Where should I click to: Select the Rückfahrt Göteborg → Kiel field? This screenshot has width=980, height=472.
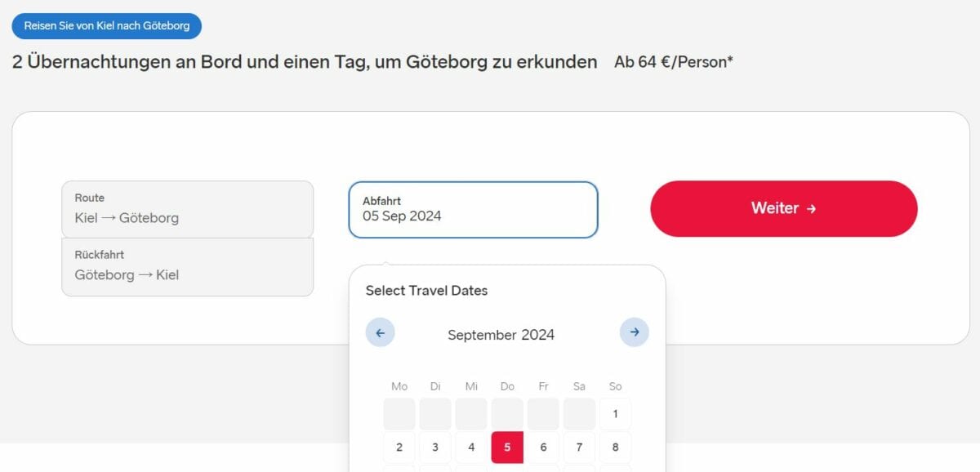tap(187, 267)
